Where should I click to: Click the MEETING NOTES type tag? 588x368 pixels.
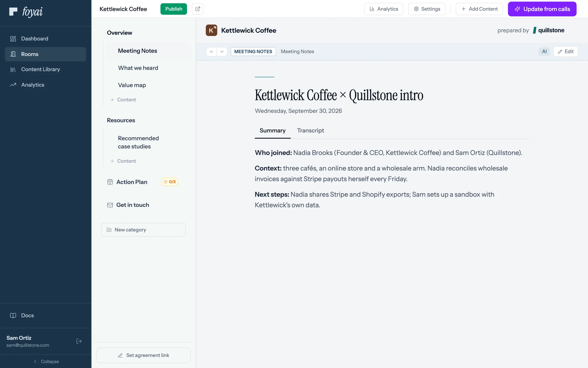point(253,52)
